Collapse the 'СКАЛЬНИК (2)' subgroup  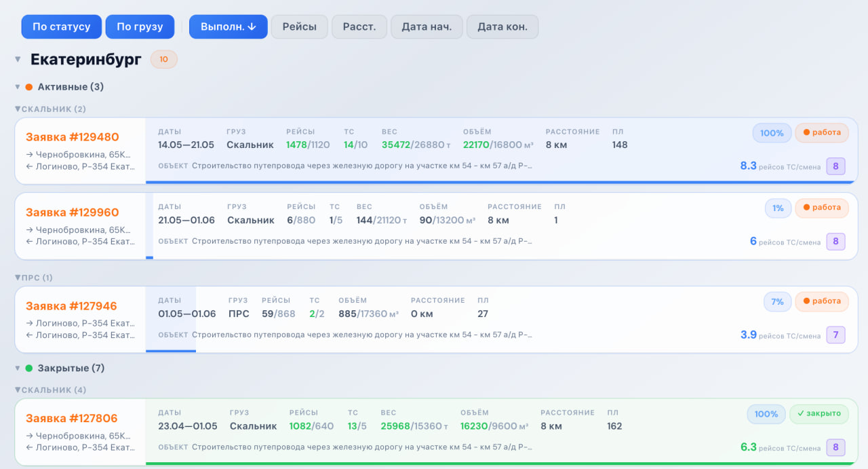[18, 109]
